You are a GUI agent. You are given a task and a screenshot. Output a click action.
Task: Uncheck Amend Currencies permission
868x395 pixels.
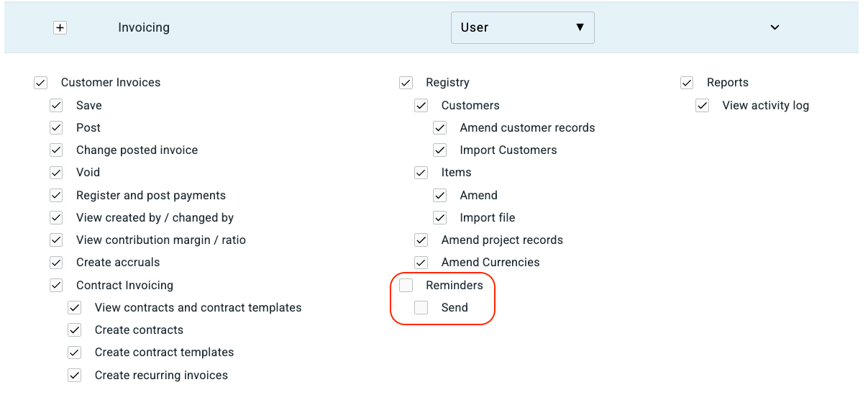(x=421, y=263)
